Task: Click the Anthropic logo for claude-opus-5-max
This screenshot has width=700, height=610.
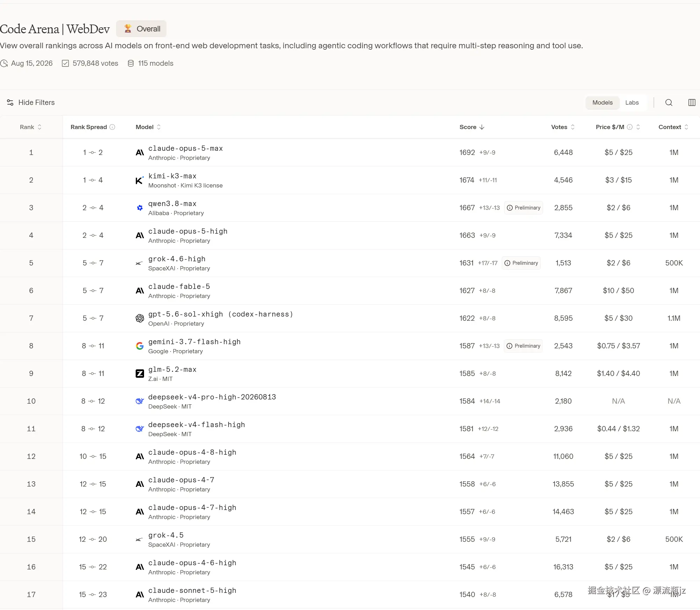Action: coord(140,152)
